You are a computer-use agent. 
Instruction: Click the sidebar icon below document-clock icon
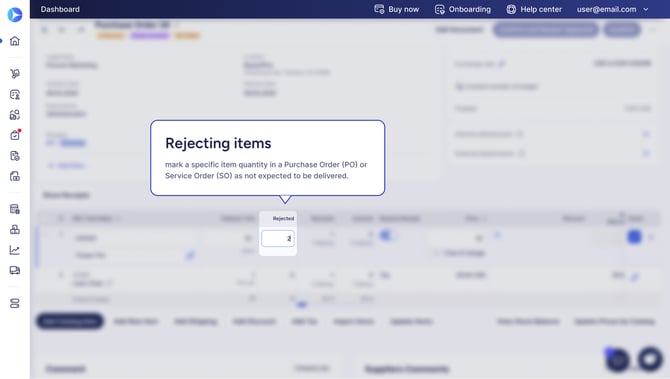15,176
